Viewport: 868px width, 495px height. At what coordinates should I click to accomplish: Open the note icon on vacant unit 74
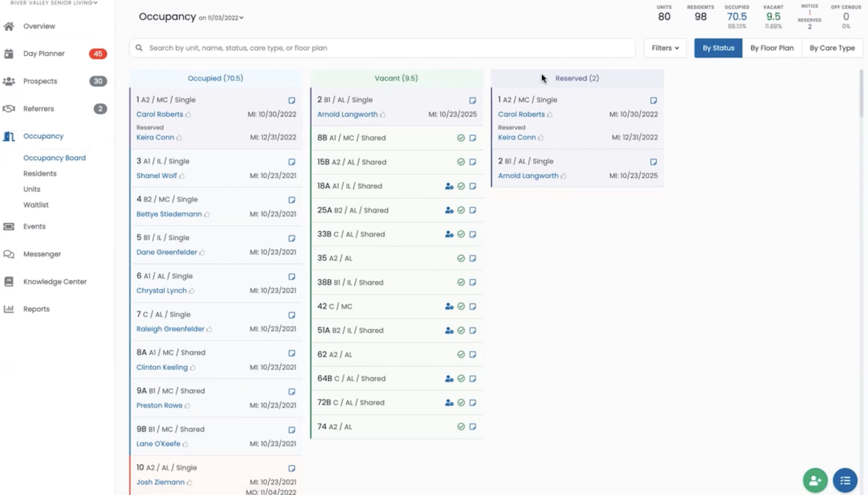click(x=473, y=427)
